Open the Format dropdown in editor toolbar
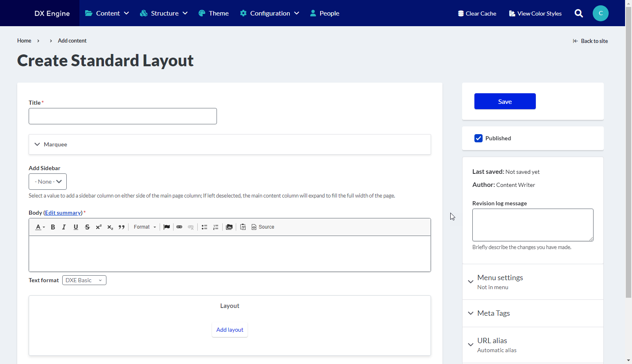 pyautogui.click(x=145, y=227)
